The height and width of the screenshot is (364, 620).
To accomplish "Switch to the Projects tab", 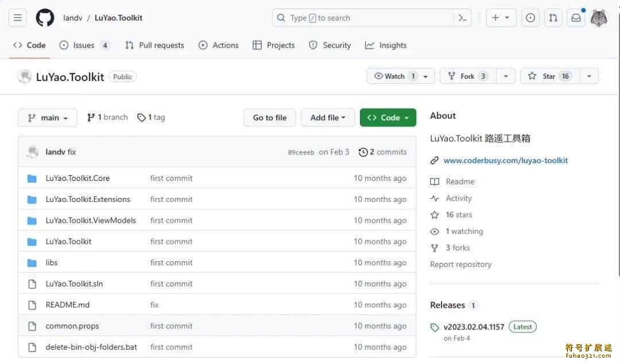I will point(274,45).
